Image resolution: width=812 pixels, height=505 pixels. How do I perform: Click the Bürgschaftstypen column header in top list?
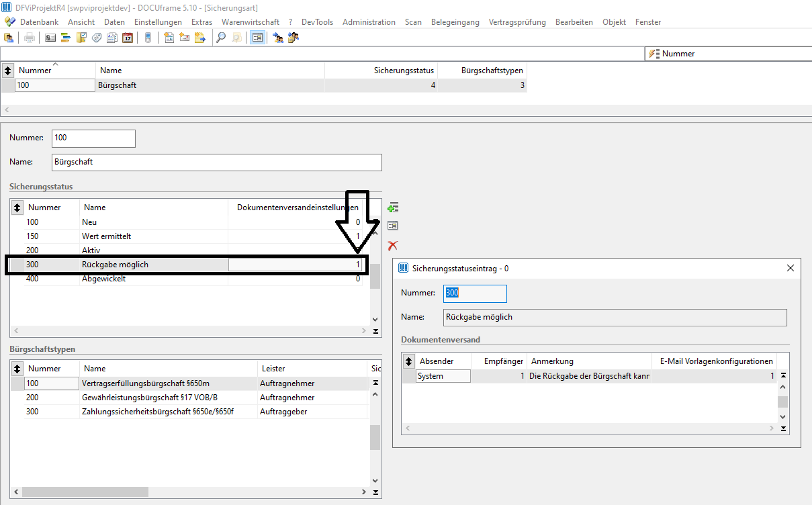point(482,70)
